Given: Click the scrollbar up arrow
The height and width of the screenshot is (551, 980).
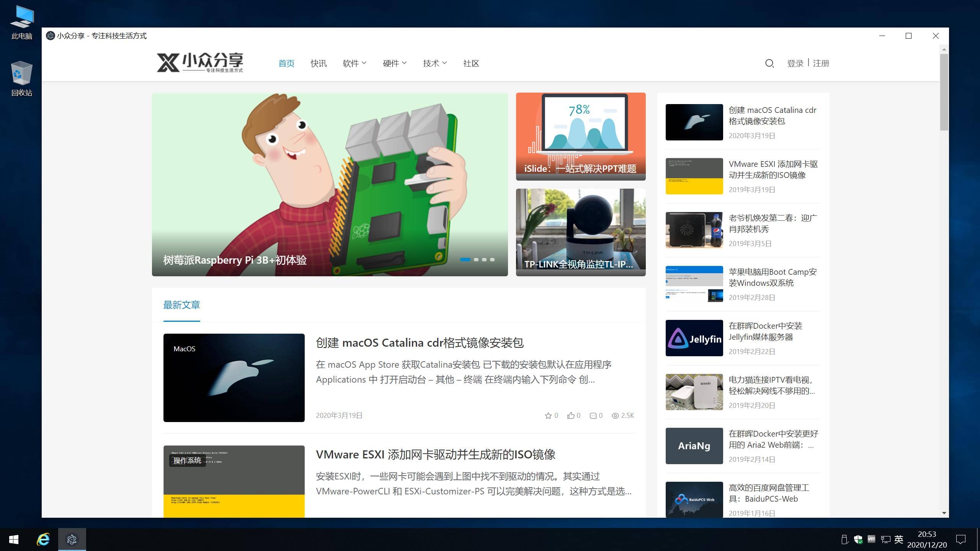Looking at the screenshot, I should 944,49.
